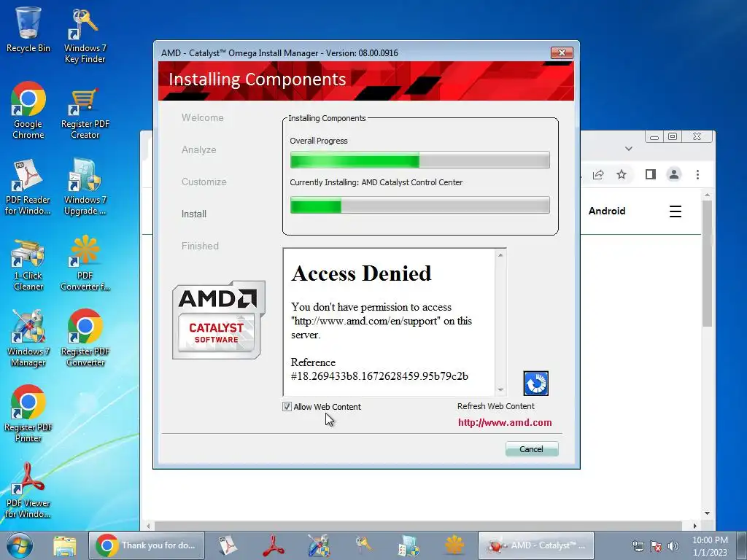Open Windows 7 Upgrade taskbar icon
The width and height of the screenshot is (747, 560).
pos(409,545)
